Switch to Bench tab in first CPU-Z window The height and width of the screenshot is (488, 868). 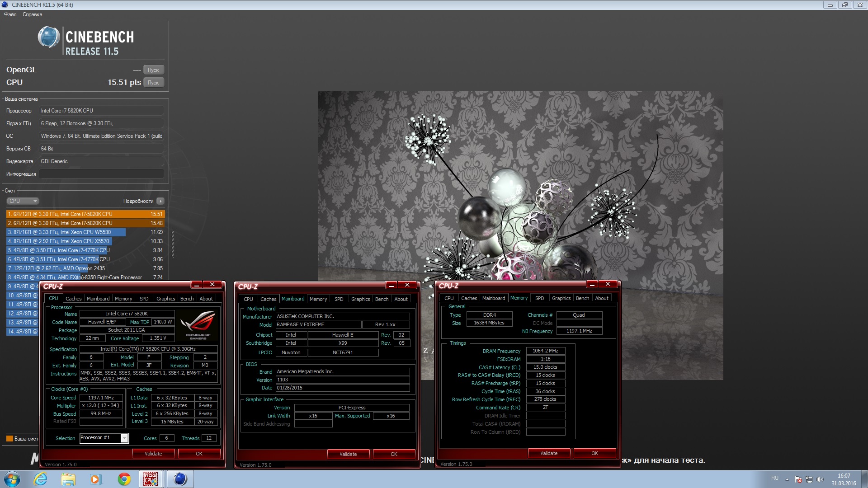tap(187, 299)
